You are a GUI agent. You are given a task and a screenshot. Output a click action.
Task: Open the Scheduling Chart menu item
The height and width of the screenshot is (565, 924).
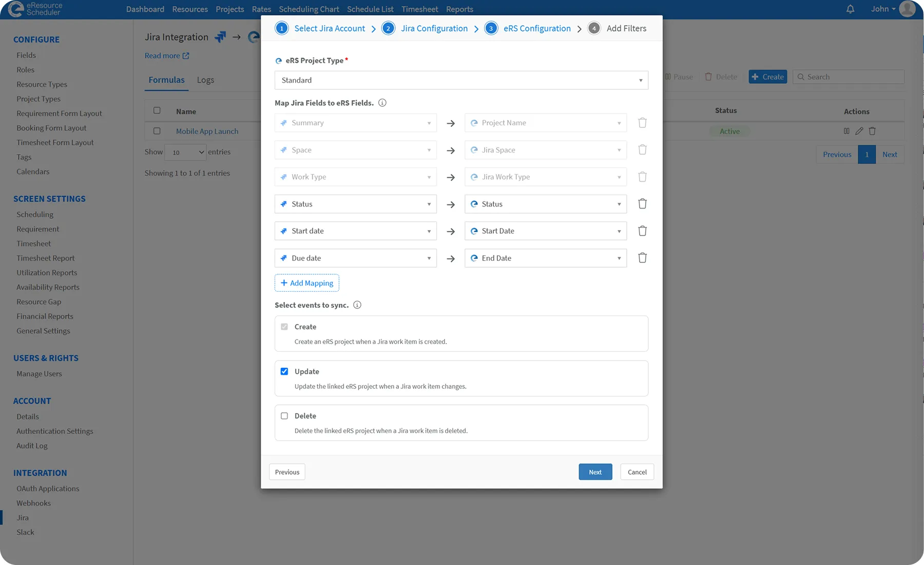309,9
